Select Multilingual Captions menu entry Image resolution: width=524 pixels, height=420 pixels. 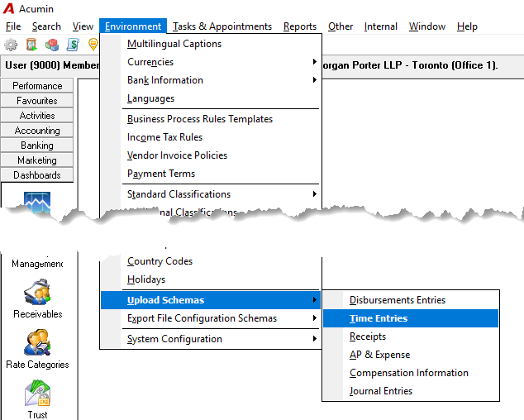(x=211, y=44)
